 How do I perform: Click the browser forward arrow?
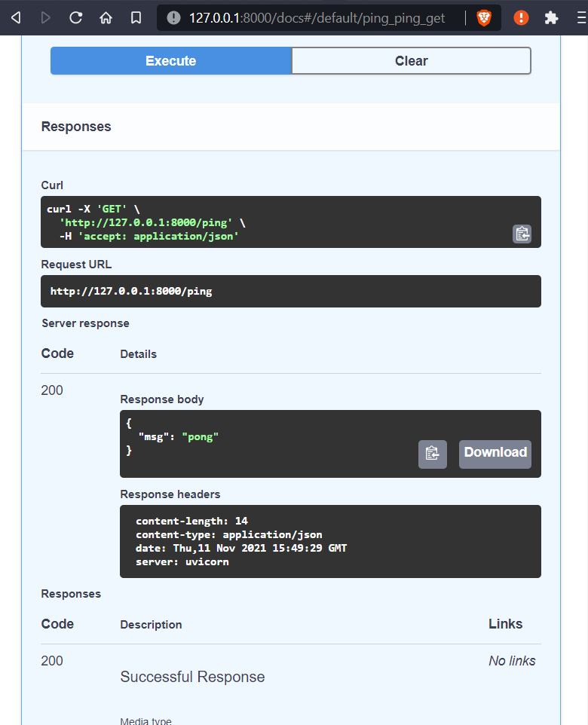point(45,18)
